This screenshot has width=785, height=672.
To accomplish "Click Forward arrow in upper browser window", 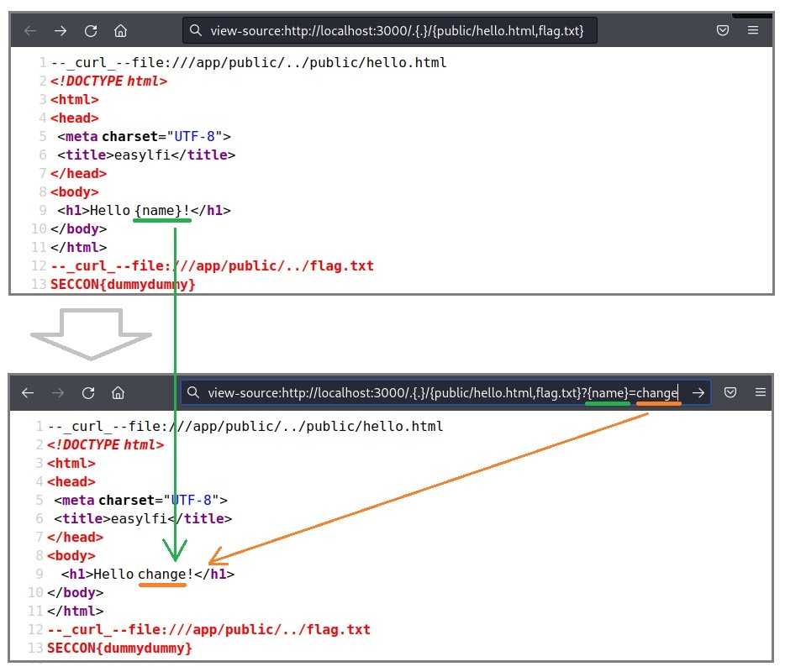I will coord(61,31).
